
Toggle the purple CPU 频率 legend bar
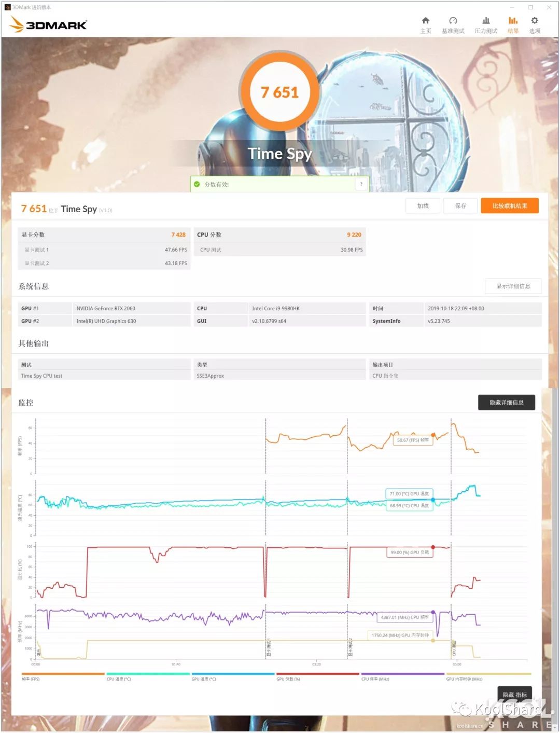(x=403, y=674)
